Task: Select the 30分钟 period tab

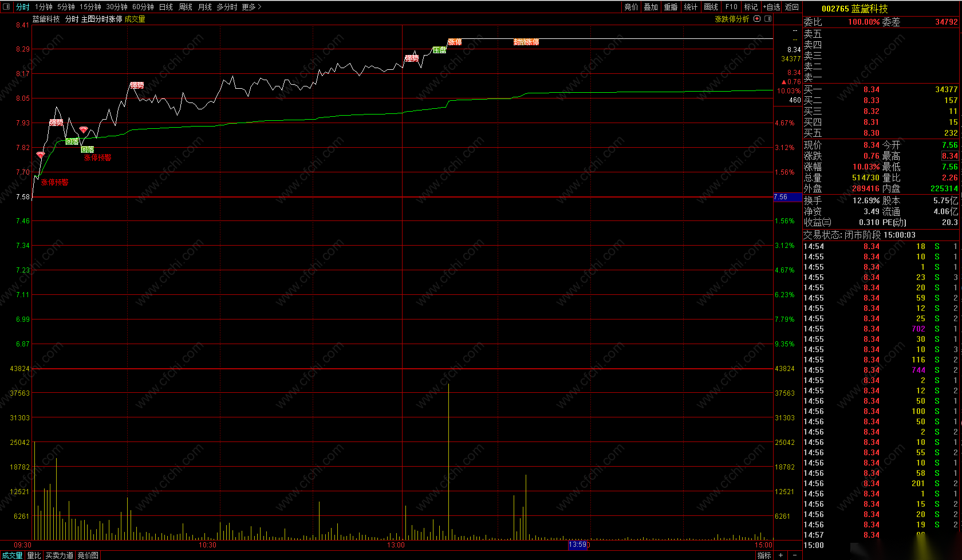Action: (117, 7)
